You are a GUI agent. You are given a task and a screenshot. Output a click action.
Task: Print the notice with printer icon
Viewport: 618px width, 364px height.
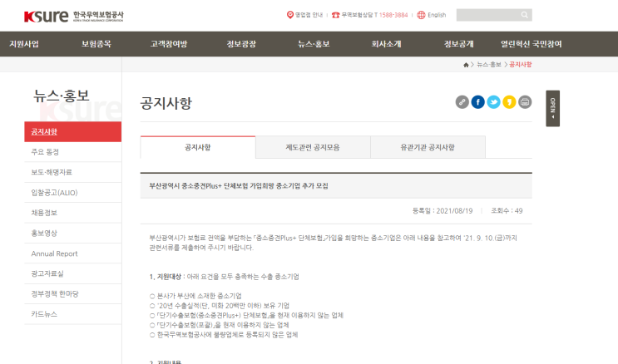click(525, 102)
